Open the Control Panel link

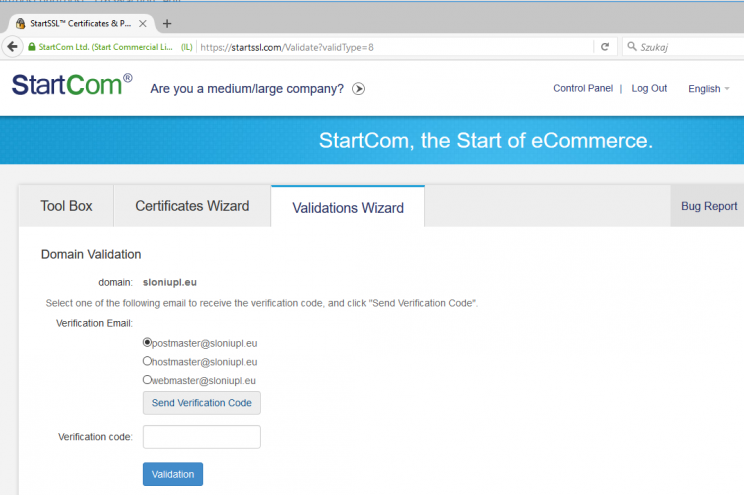click(583, 88)
